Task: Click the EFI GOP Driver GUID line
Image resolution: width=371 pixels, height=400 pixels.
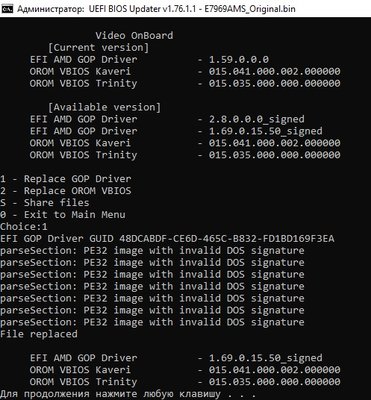Action: point(167,239)
